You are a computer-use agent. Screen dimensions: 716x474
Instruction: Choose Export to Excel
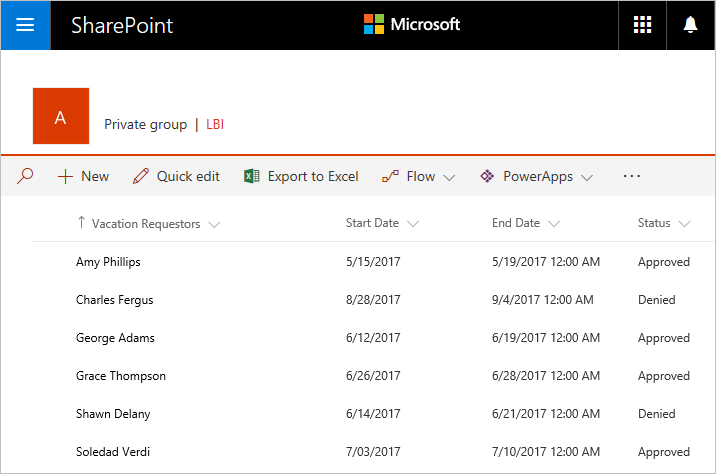click(301, 176)
